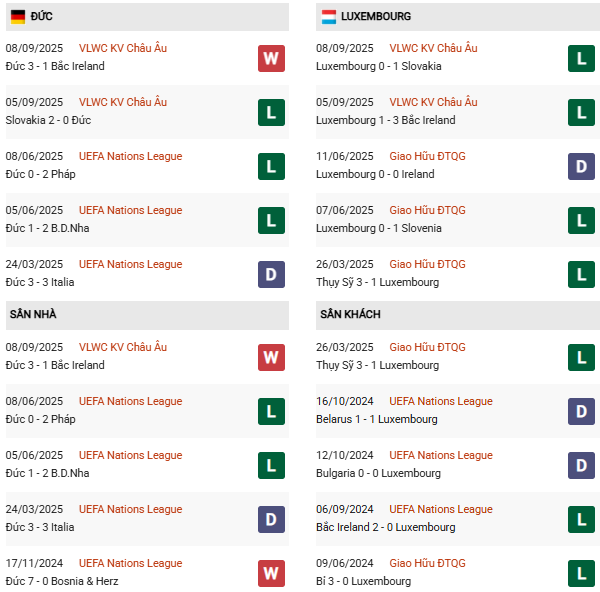Click the L badge for Luxembourg 0-1 Slovenia

(x=582, y=220)
